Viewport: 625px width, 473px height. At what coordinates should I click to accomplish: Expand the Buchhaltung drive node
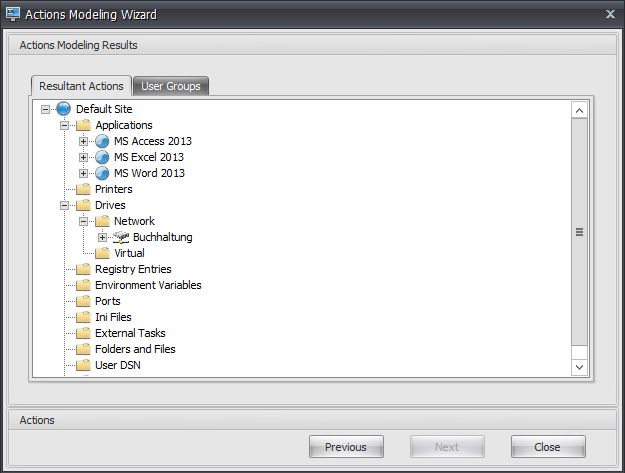[x=102, y=237]
